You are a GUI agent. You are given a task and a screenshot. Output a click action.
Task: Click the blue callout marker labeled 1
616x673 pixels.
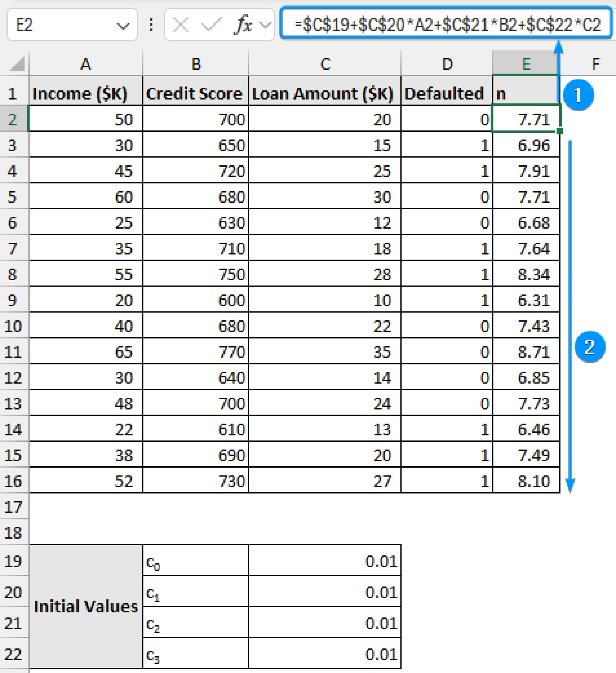click(x=579, y=96)
